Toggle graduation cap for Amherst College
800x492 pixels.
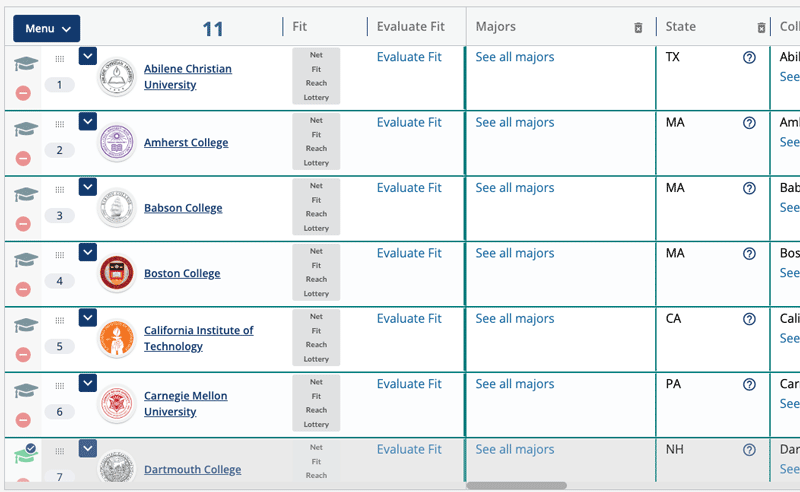(26, 129)
